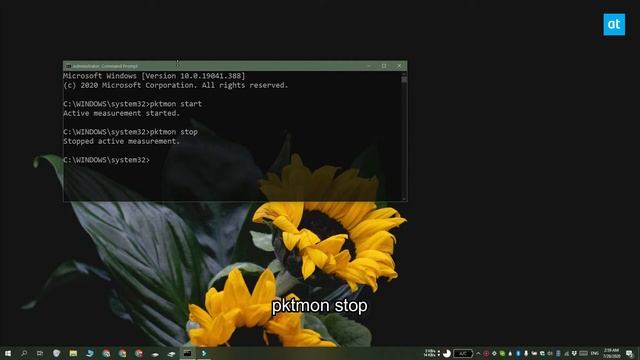Click the Bluetooth tray icon
The height and width of the screenshot is (360, 640).
[x=518, y=353]
